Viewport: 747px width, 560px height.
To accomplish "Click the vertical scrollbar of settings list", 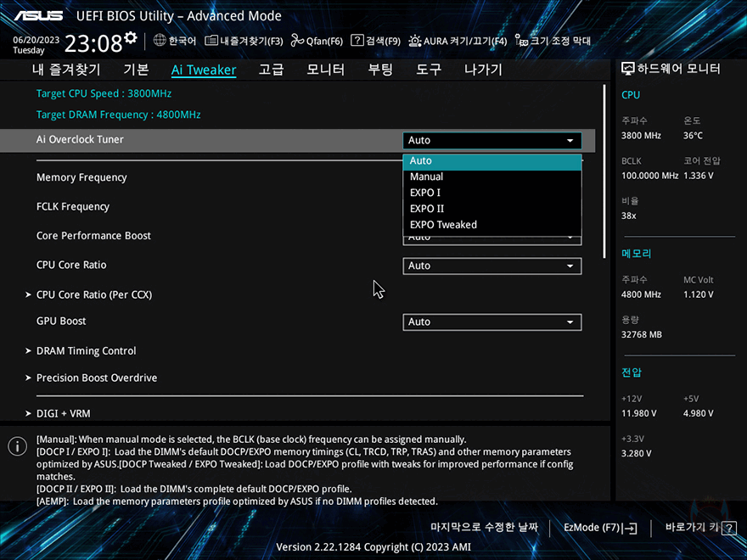I will click(604, 171).
